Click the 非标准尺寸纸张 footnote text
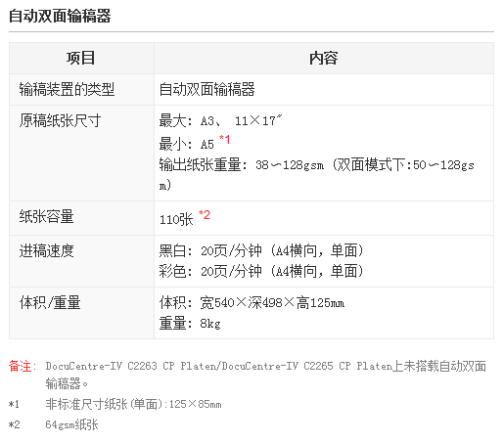504x444 pixels. (133, 404)
